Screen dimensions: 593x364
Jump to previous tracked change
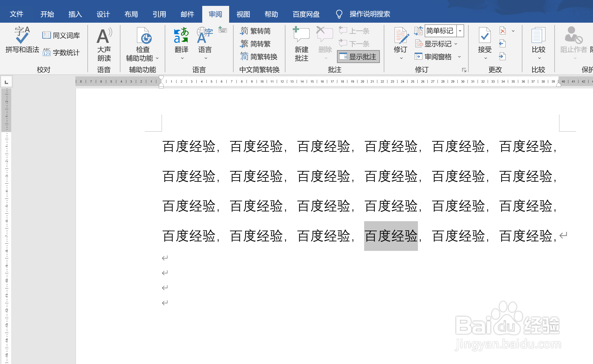pos(503,44)
